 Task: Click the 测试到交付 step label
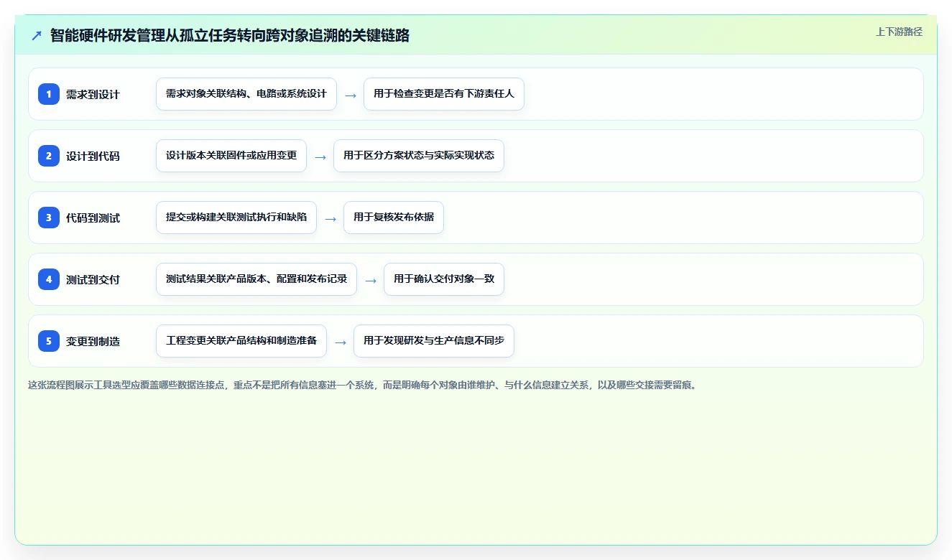pyautogui.click(x=93, y=280)
